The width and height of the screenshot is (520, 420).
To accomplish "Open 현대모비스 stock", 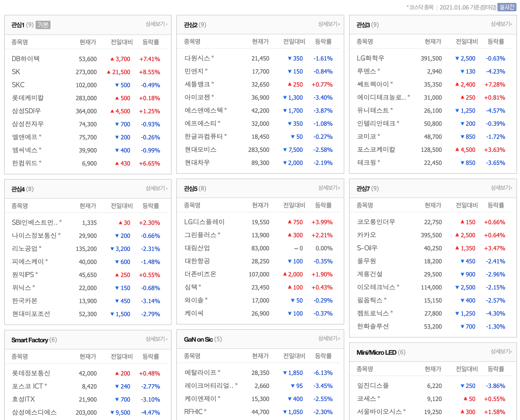I will [201, 149].
